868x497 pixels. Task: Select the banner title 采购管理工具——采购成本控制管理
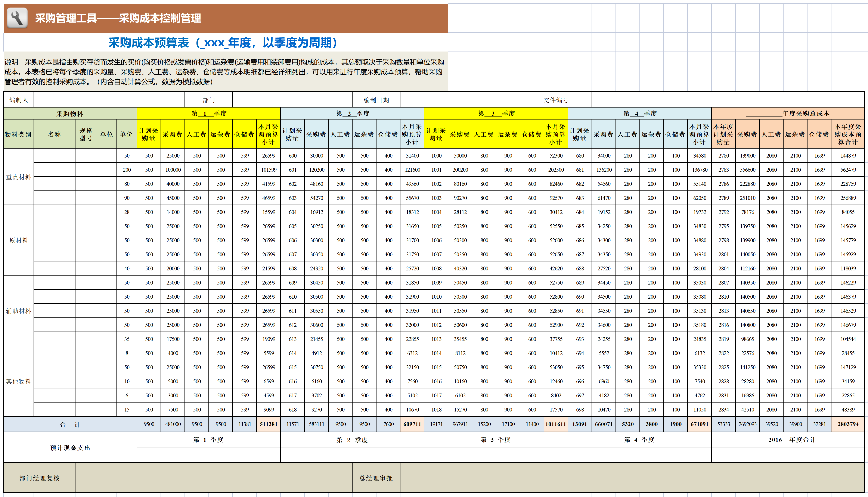118,18
